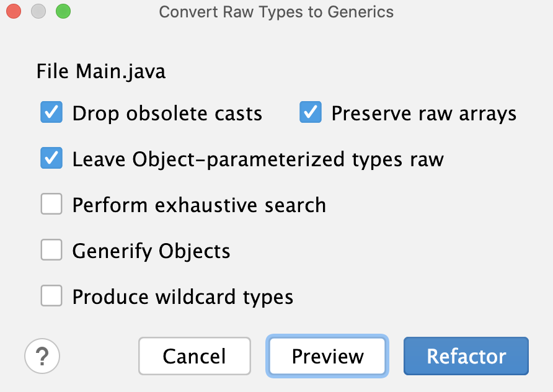Open help via the question mark icon

point(42,356)
